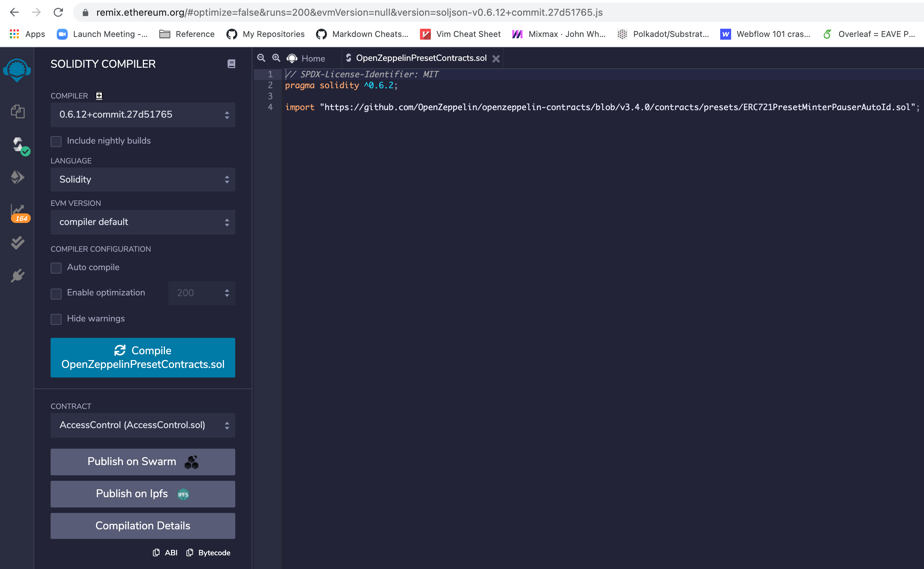Image resolution: width=924 pixels, height=569 pixels.
Task: Toggle Hide warnings checkbox
Action: [56, 319]
